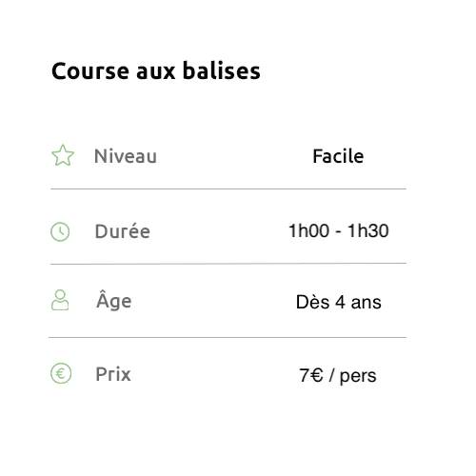Select the 'Dès 4 ans' age value
The width and height of the screenshot is (476, 476).
click(x=339, y=302)
